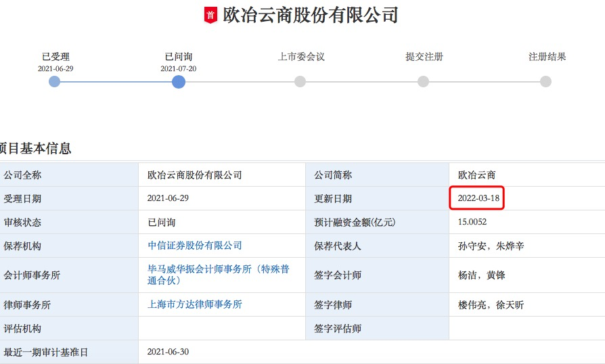Click the 公司简称 label cell
Screen dimensions: 605x364
[378, 175]
